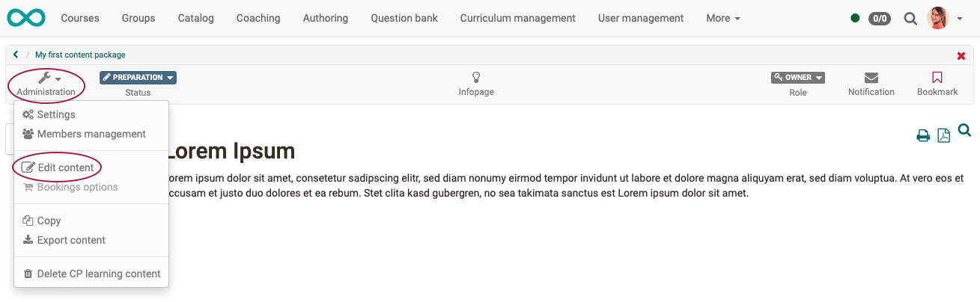Bookmark this content package
Screen dimensions: 980x302
pyautogui.click(x=937, y=78)
